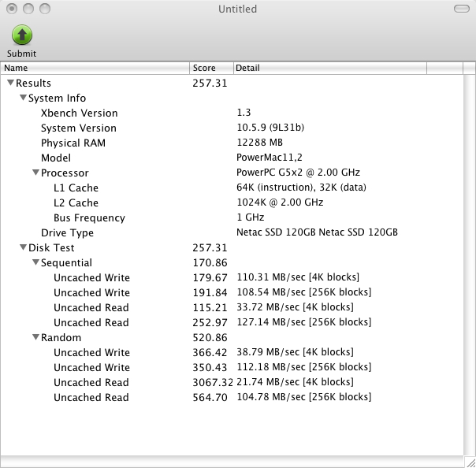476x468 pixels.
Task: Select Random Uncached Write scoring 366.42
Action: coord(232,352)
